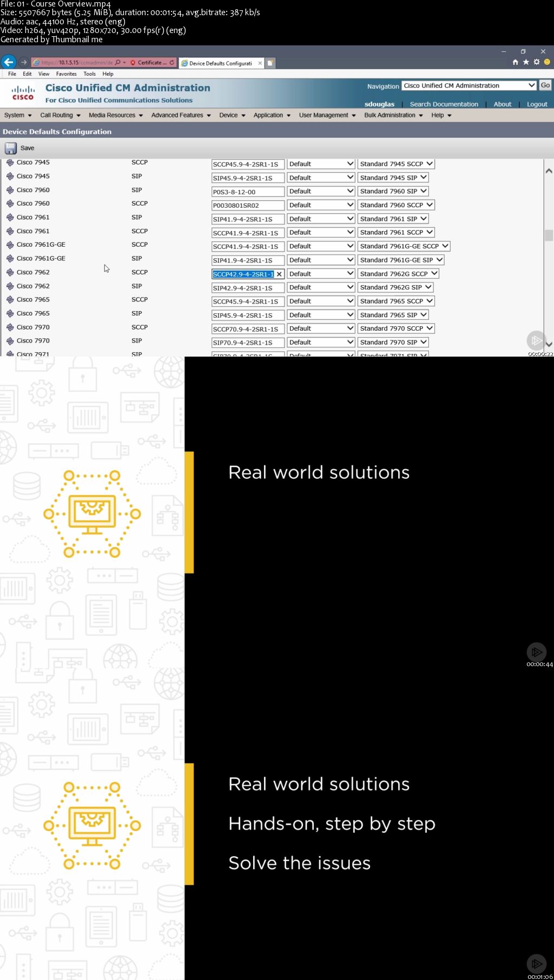Click the browser address bar URL
554x980 pixels.
(77, 63)
